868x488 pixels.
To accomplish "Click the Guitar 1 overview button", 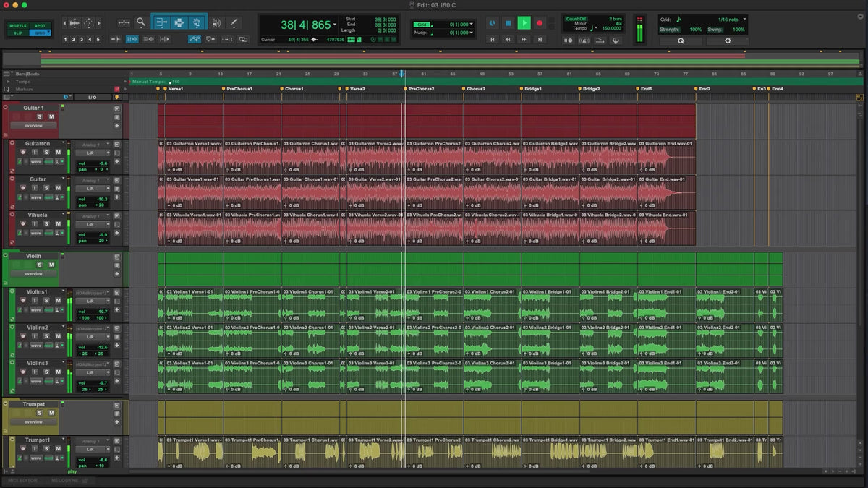I will tap(33, 125).
